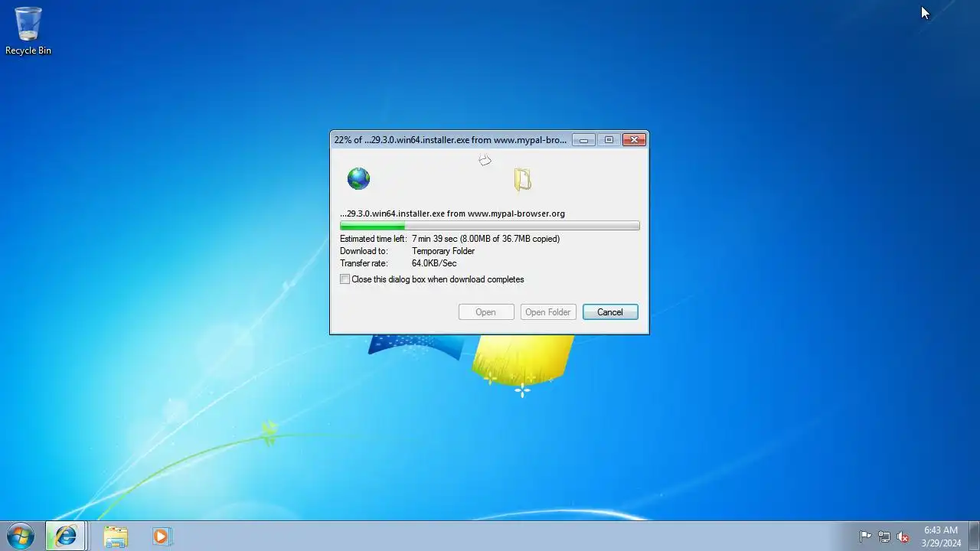Screen dimensions: 980x551
Task: Click the date 3/29/2024 in tray
Action: pyautogui.click(x=941, y=543)
